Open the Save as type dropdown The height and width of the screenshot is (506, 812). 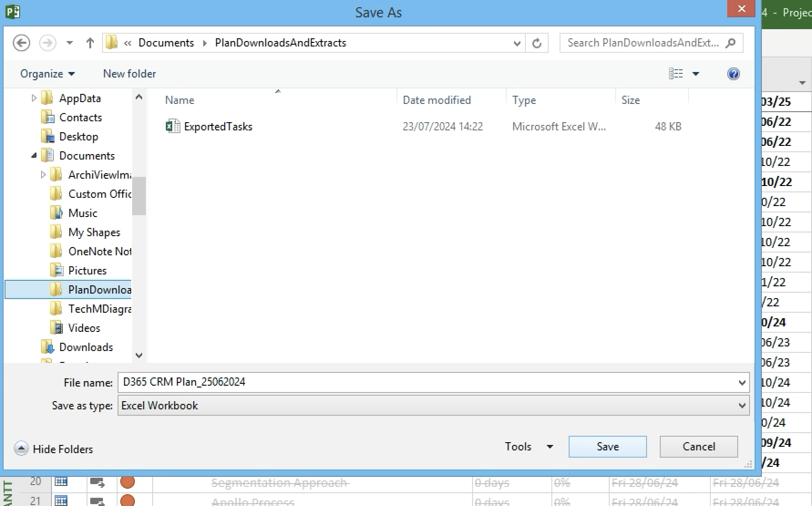742,406
